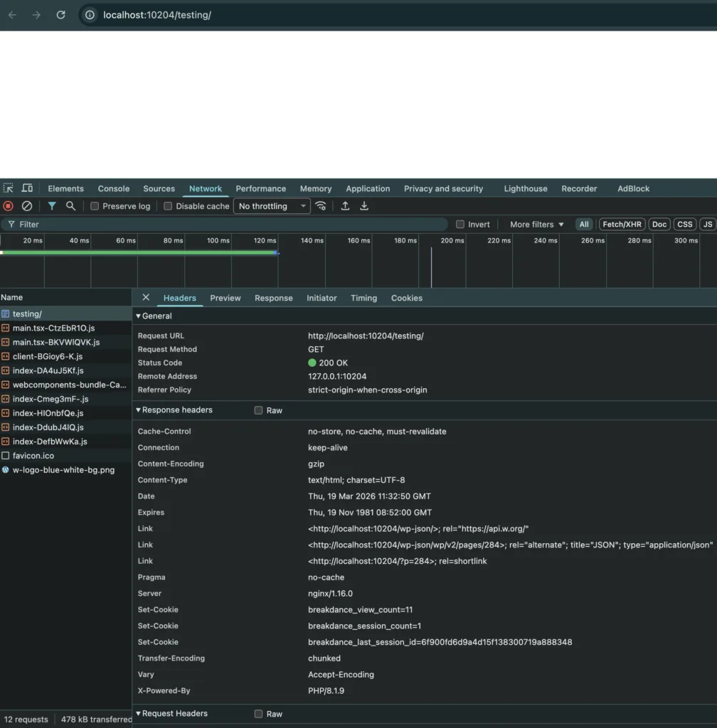717x728 pixels.
Task: Select the Fetch/XHR request filter
Action: tap(621, 224)
